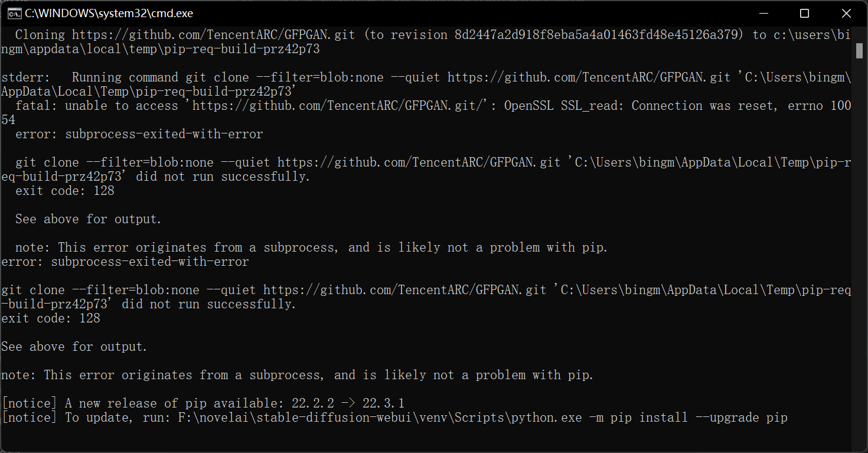
Task: Maximize the command prompt window
Action: coord(804,13)
